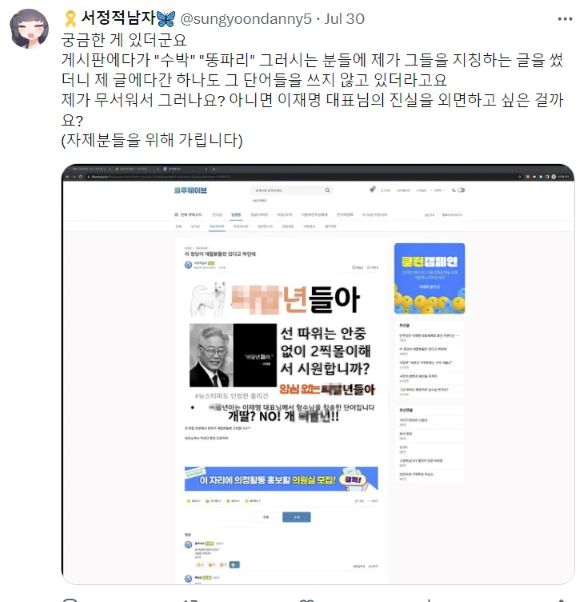Screen dimensions: 584x602
Task: Open the @sungyoondanny5 handle link
Action: [x=246, y=19]
